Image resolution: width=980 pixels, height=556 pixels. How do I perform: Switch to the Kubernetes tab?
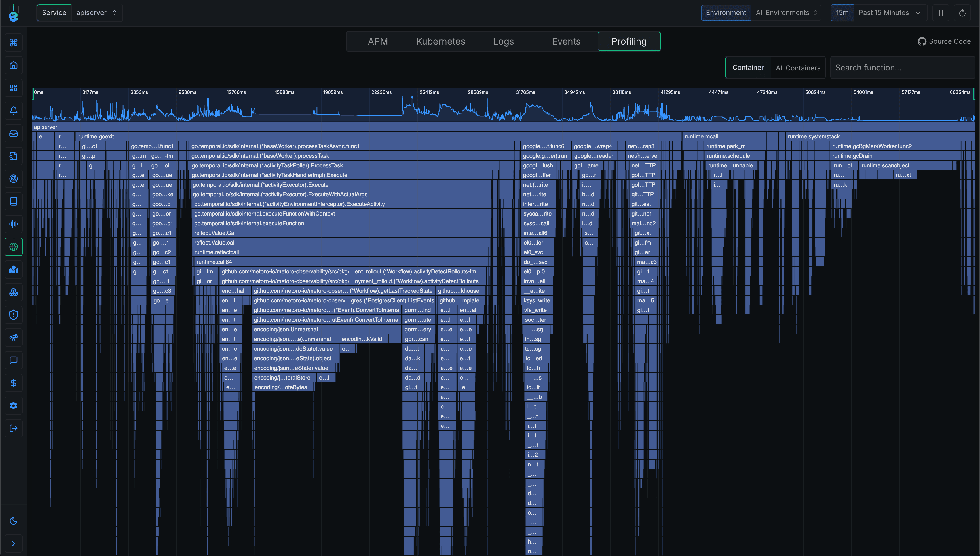coord(441,41)
